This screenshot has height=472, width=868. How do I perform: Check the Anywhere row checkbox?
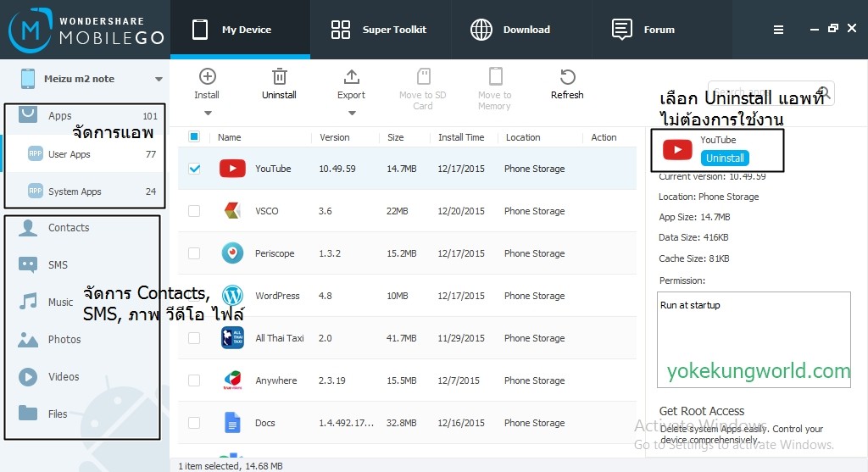(194, 380)
